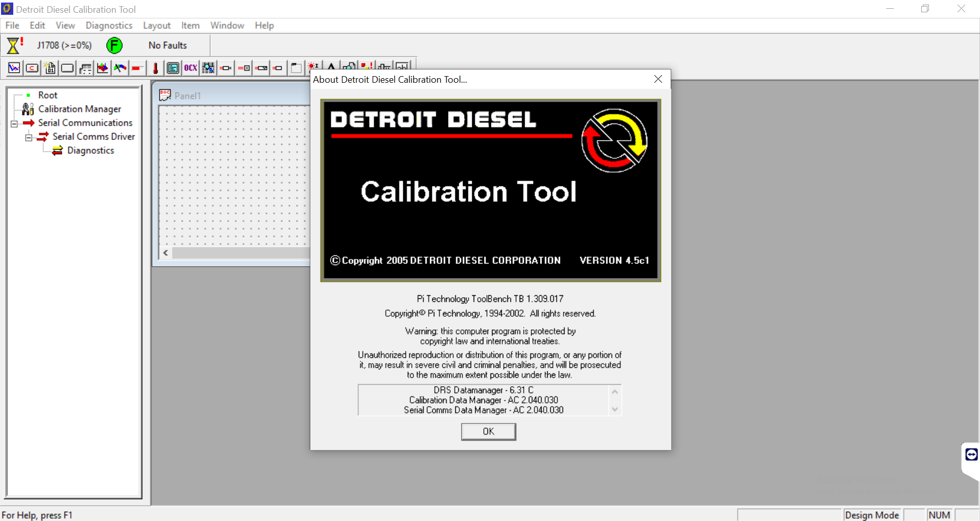980x521 pixels.
Task: Click the Detroit Diesel logo banner image
Action: click(x=491, y=191)
